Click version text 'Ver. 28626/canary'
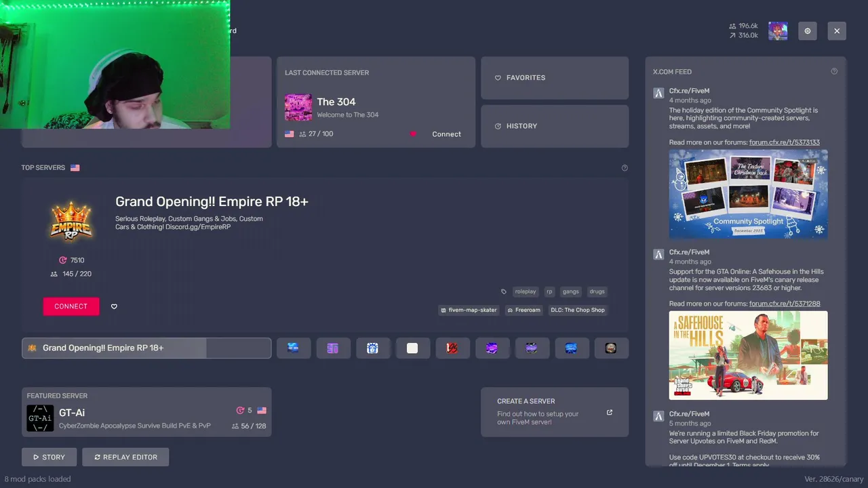Viewport: 868px width, 488px height. (834, 479)
